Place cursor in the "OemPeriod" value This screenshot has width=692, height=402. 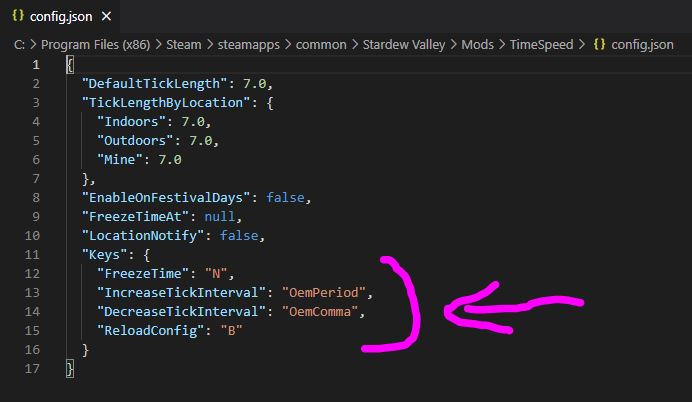(326, 292)
